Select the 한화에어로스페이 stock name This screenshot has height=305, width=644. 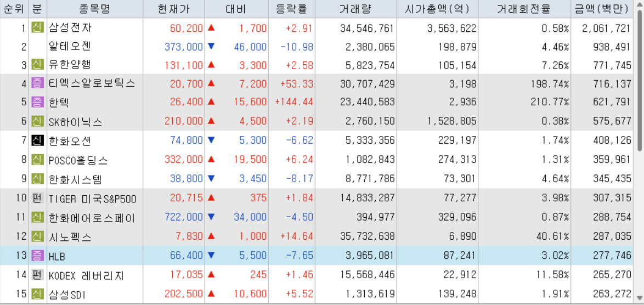(x=92, y=217)
